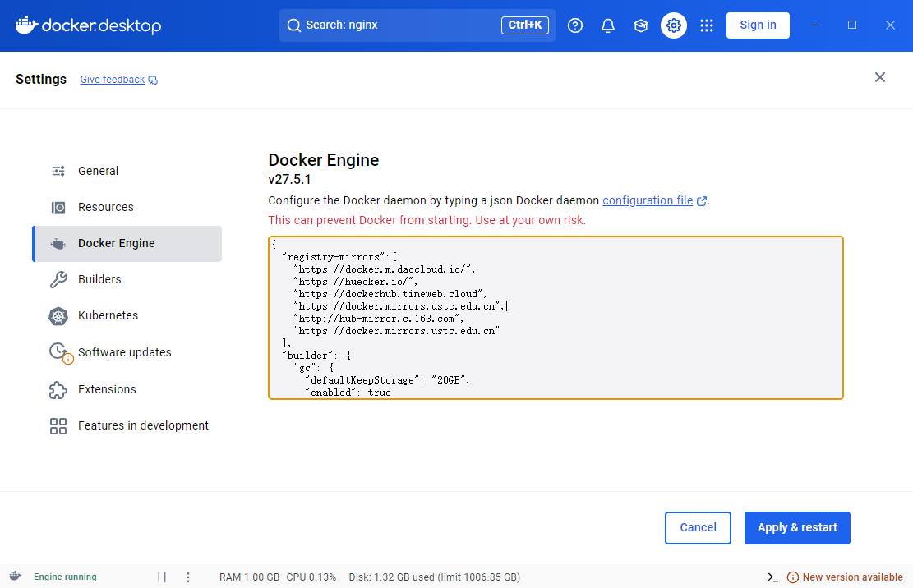Click the "builder": { line

click(316, 356)
